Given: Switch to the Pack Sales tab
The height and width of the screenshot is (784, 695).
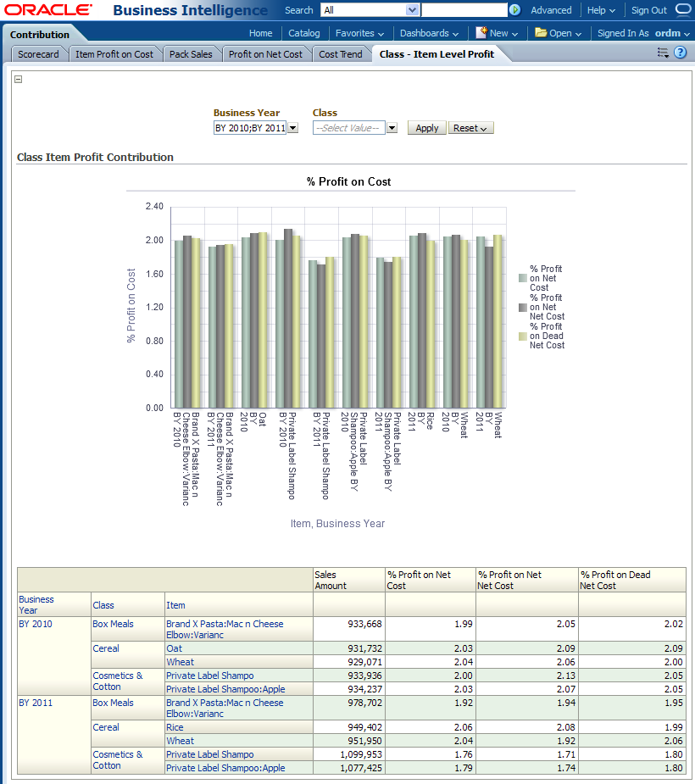Looking at the screenshot, I should [x=191, y=54].
